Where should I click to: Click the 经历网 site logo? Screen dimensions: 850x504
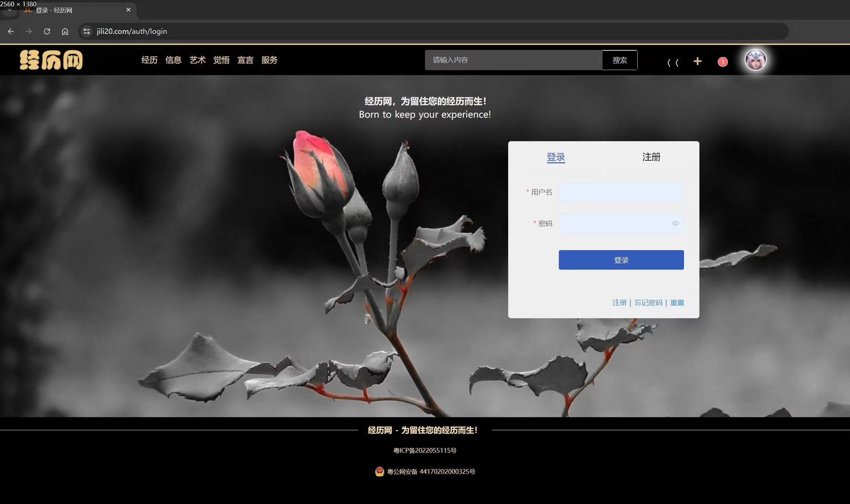(x=51, y=60)
